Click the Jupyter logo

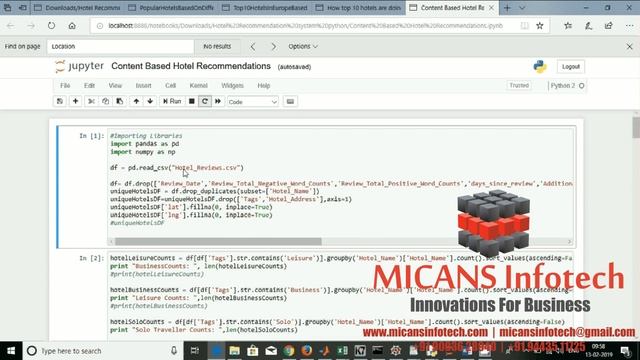(x=80, y=66)
